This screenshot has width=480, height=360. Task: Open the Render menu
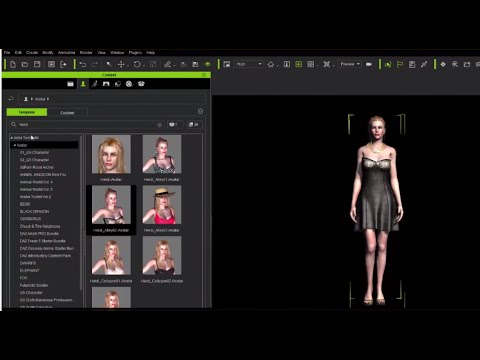click(86, 53)
